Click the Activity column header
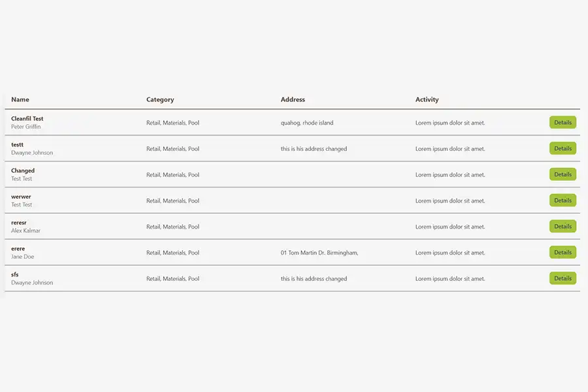Image resolution: width=588 pixels, height=392 pixels. click(x=427, y=100)
